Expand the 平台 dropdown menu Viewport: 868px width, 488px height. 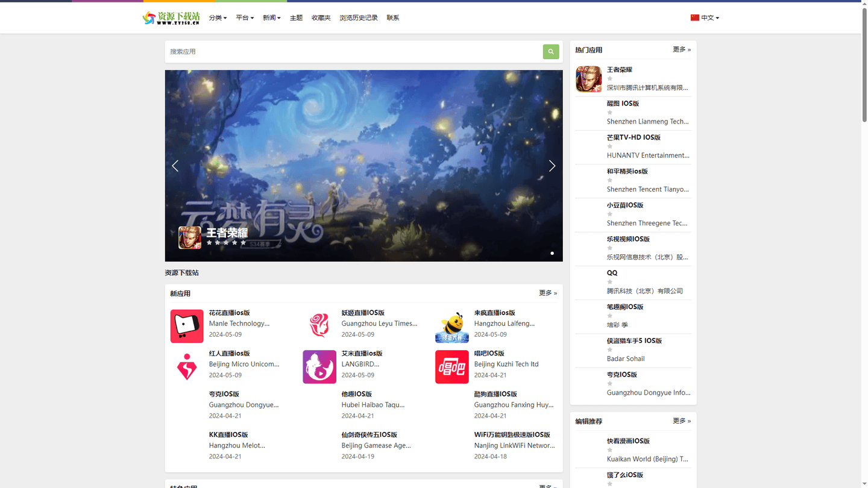pos(245,18)
